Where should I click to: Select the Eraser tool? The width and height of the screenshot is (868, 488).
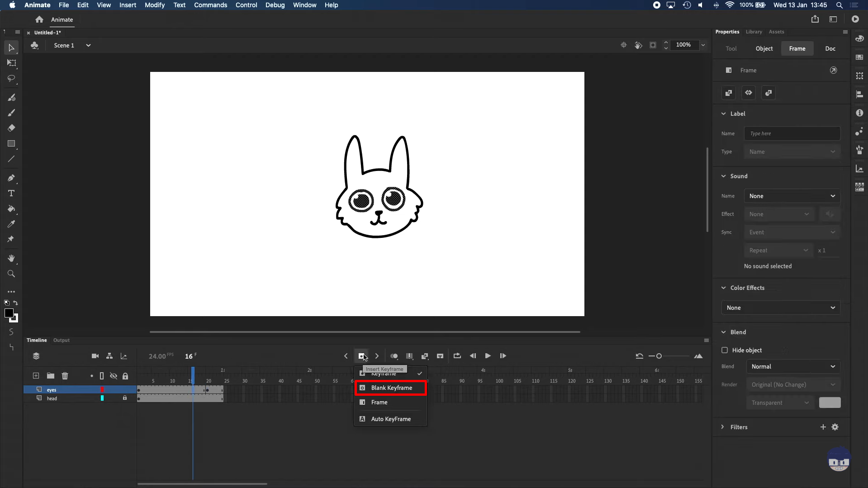(x=11, y=128)
